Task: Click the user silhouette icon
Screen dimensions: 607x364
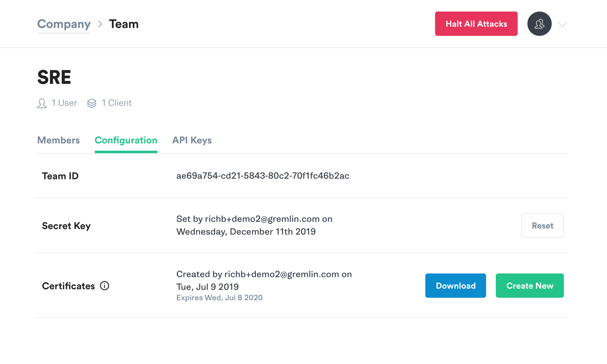Action: (x=540, y=24)
